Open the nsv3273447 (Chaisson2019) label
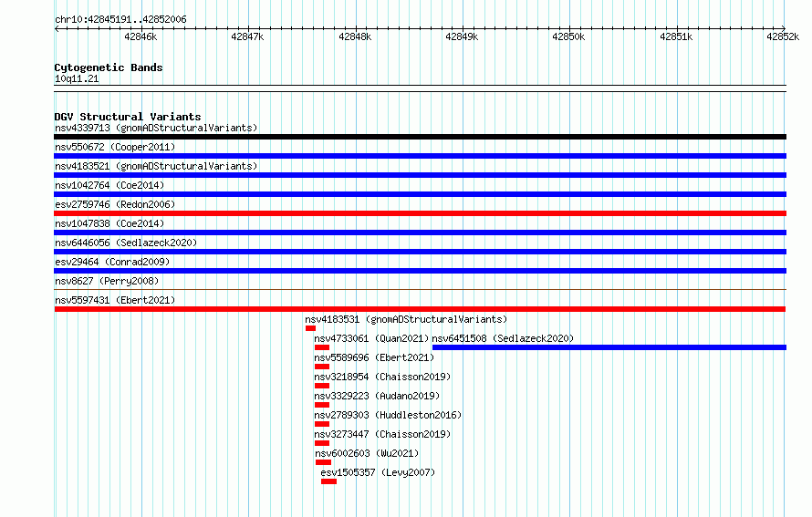Screen dimensions: 812x517 pyautogui.click(x=382, y=434)
